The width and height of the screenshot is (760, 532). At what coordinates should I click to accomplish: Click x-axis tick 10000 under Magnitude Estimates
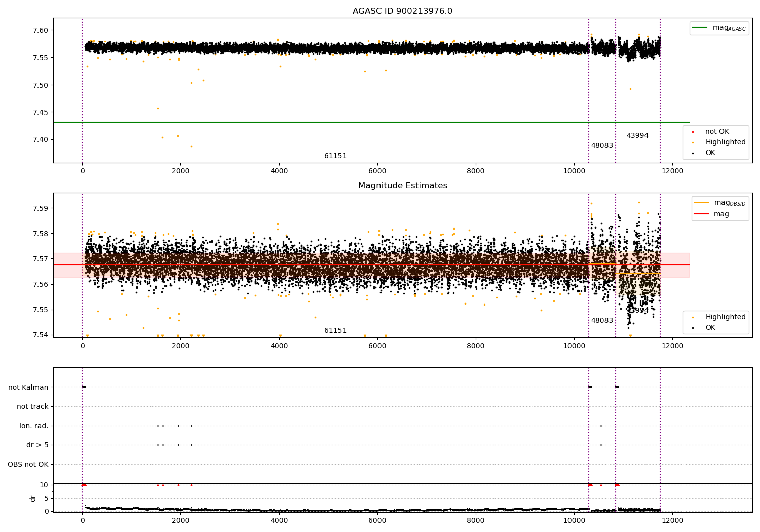[x=574, y=346]
